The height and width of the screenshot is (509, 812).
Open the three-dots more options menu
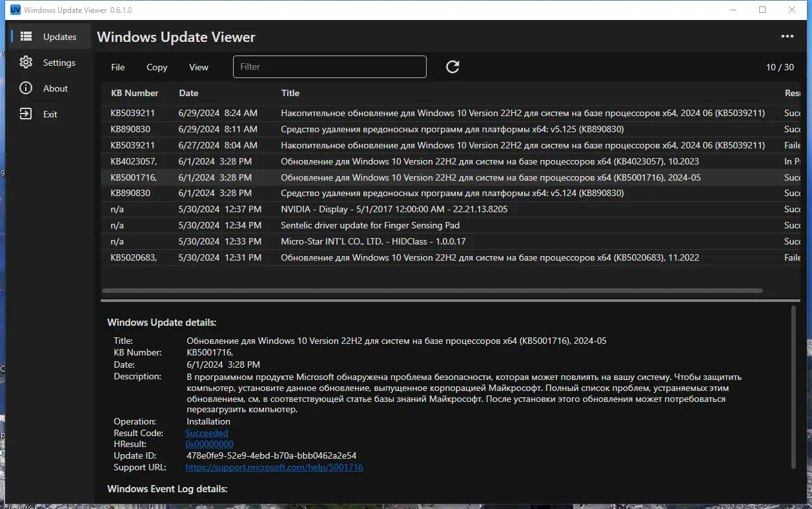click(x=787, y=37)
